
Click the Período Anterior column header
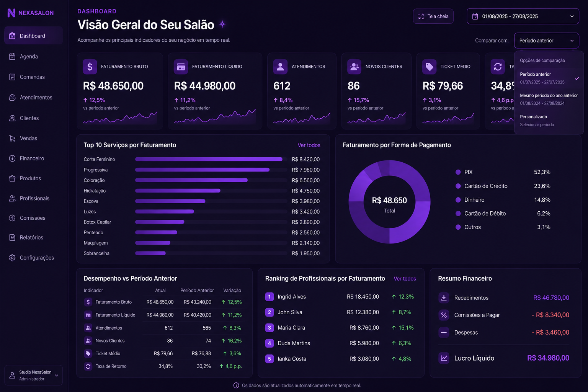(x=197, y=291)
